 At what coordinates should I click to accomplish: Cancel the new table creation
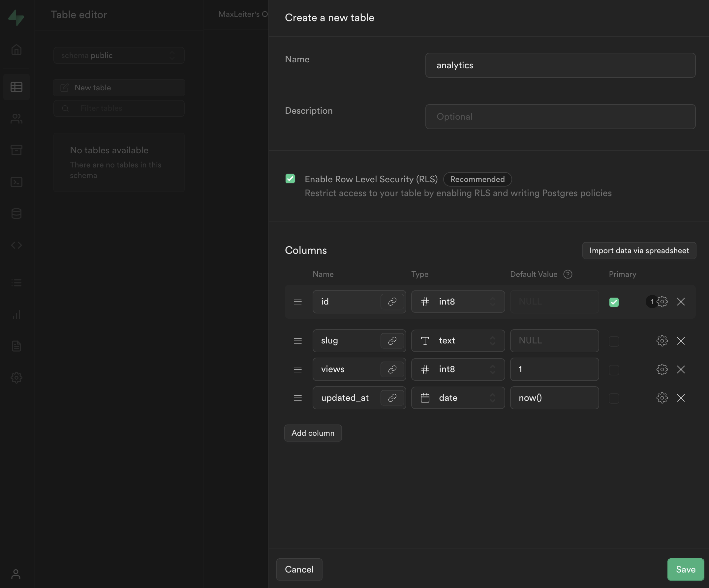pos(299,570)
